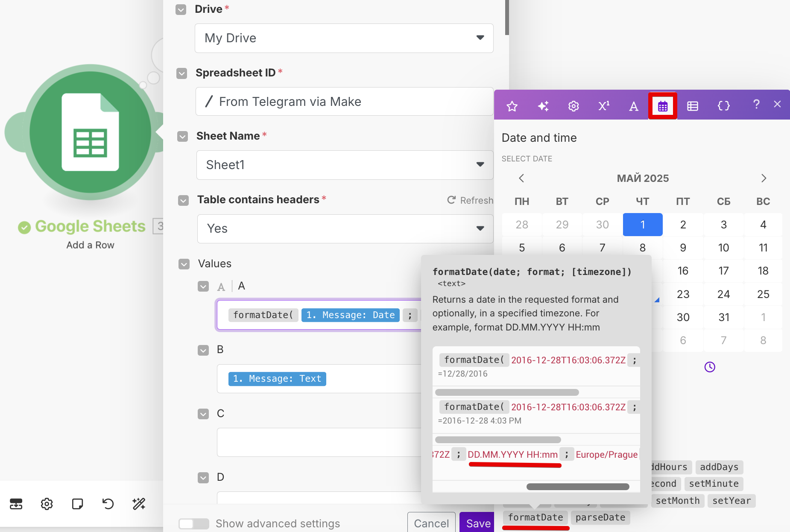
Task: Click the empty column C input field
Action: click(x=319, y=442)
